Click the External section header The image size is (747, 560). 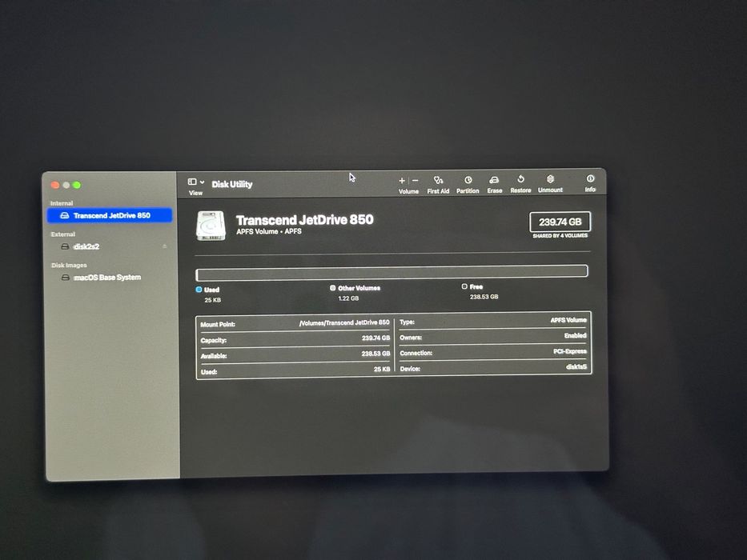click(x=63, y=234)
